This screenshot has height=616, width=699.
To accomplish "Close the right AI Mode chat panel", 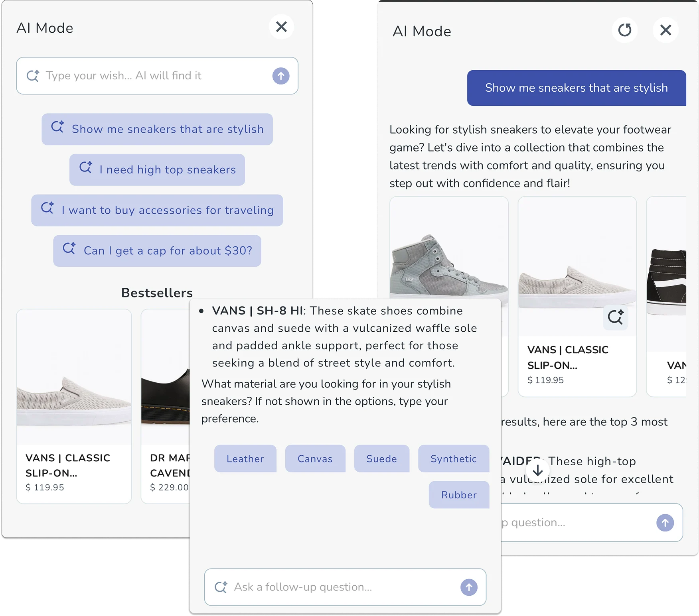I will (665, 30).
